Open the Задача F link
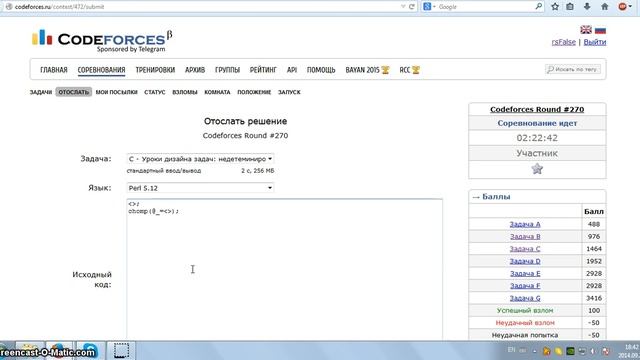Viewport: 640px width, 360px height. click(x=525, y=286)
